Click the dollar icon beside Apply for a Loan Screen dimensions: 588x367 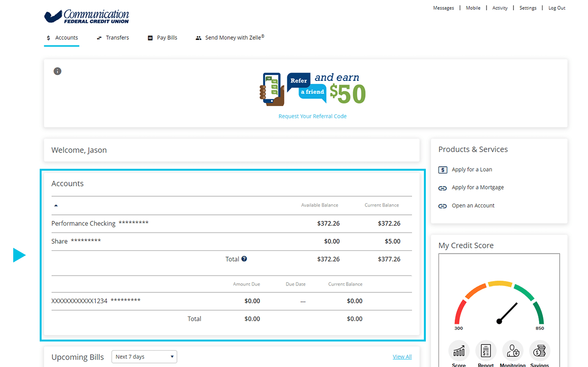[442, 169]
